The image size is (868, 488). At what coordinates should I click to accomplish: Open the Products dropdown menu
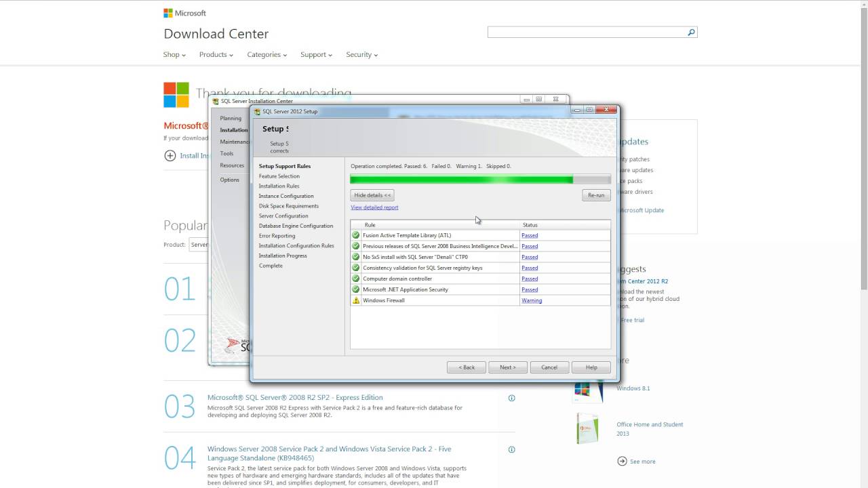216,54
